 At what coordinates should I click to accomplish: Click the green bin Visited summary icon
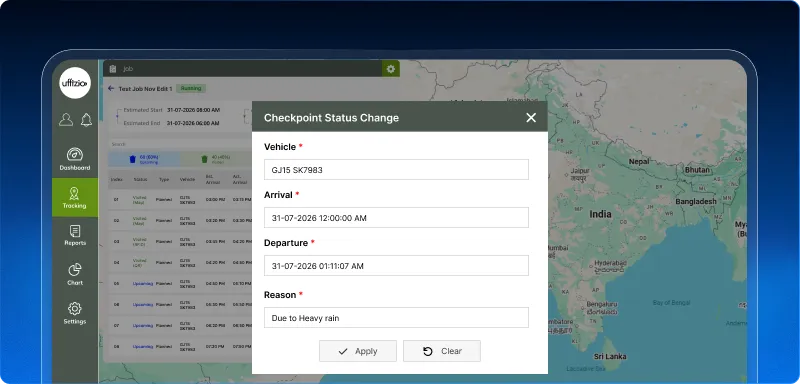(x=204, y=159)
